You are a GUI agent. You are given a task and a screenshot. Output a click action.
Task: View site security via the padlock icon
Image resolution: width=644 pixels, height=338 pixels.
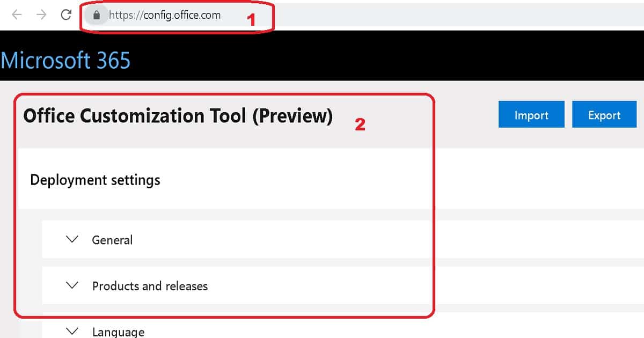[x=97, y=16]
